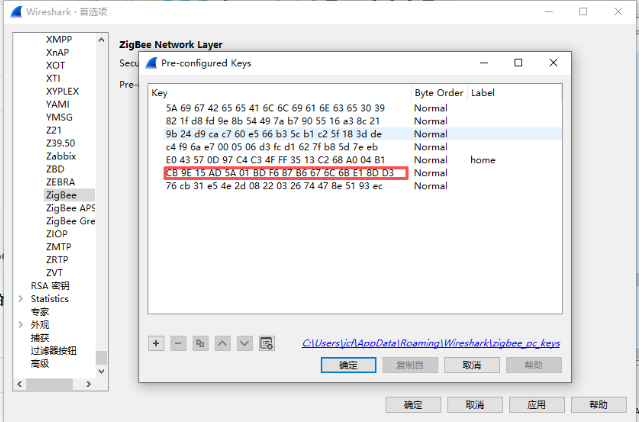Close the Pre-configured Keys dialog
The width and height of the screenshot is (639, 422).
click(553, 63)
